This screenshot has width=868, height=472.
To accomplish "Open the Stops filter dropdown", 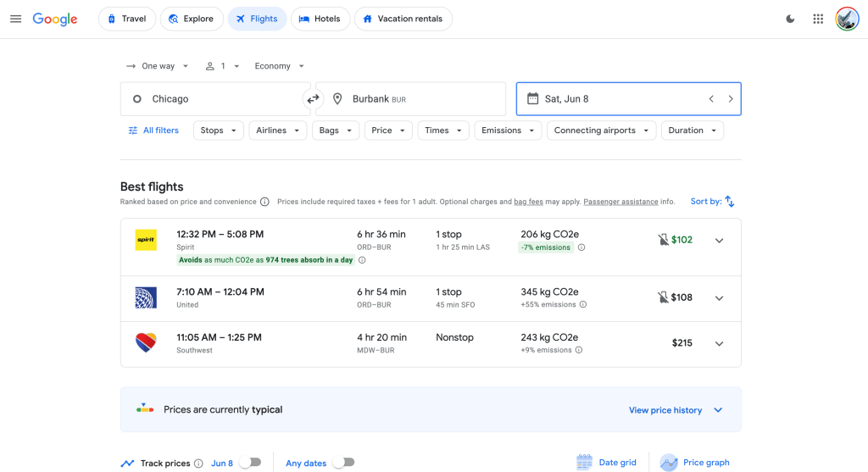I will point(218,130).
